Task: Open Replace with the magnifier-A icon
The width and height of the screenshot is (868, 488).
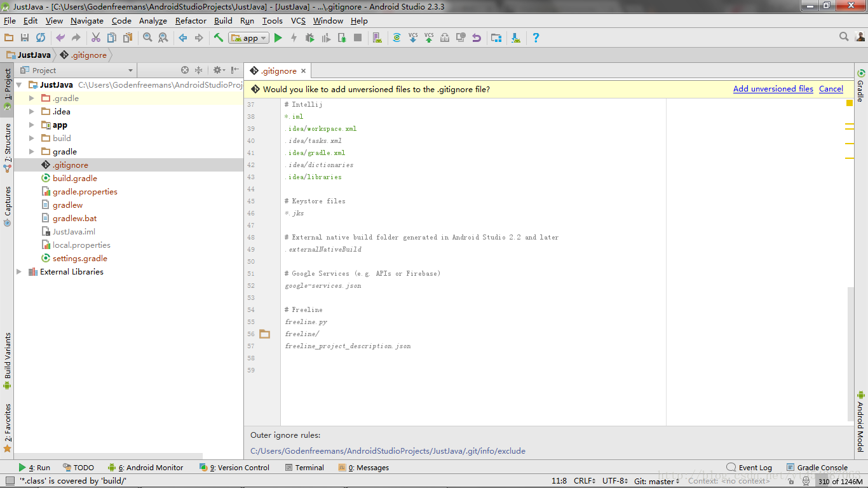Action: 163,38
